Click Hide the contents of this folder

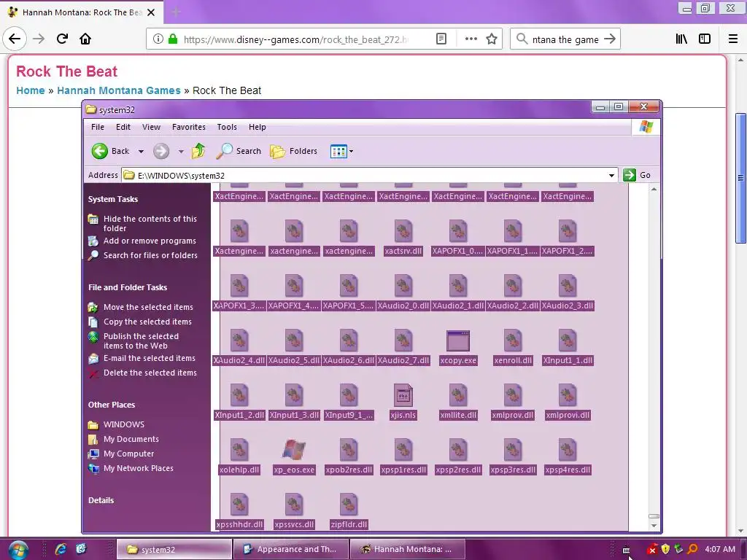pos(150,223)
